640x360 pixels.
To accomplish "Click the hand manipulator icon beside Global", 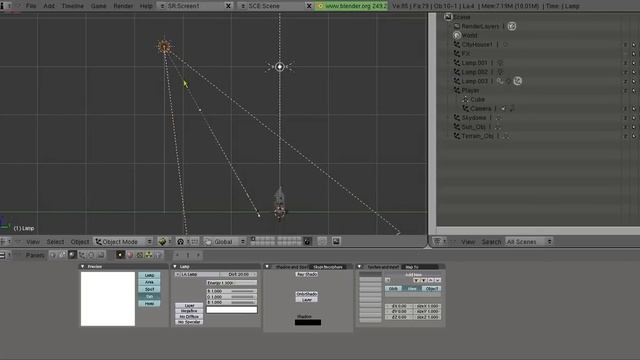I will [208, 242].
